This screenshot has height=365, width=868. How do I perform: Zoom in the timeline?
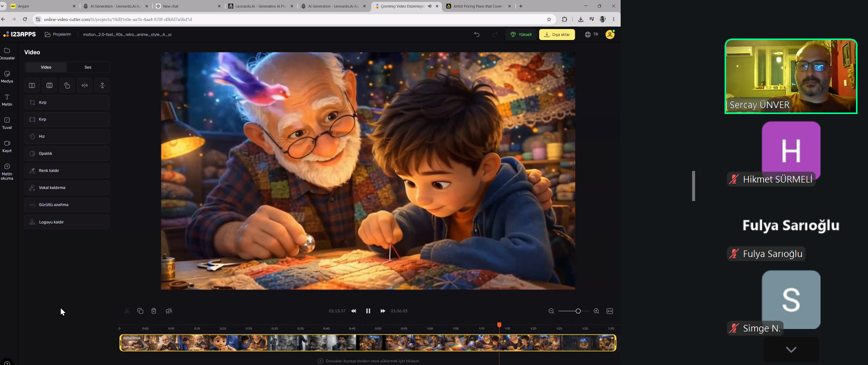(596, 311)
